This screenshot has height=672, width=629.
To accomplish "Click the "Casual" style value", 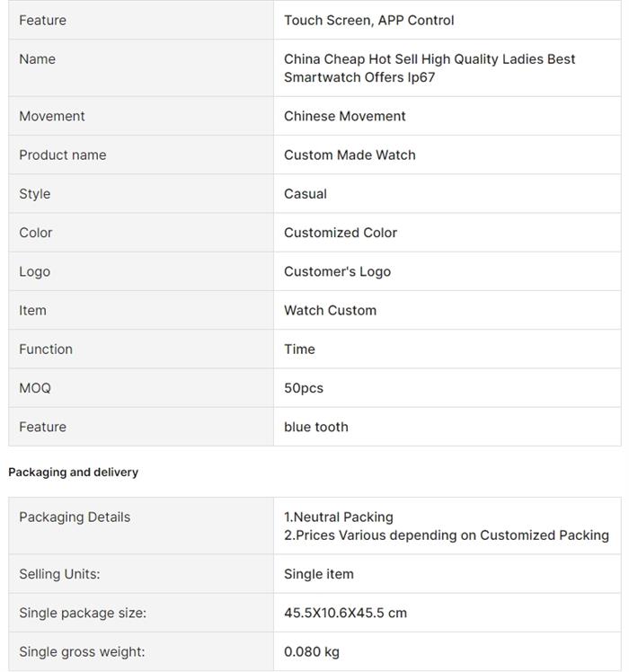I will coord(306,193).
